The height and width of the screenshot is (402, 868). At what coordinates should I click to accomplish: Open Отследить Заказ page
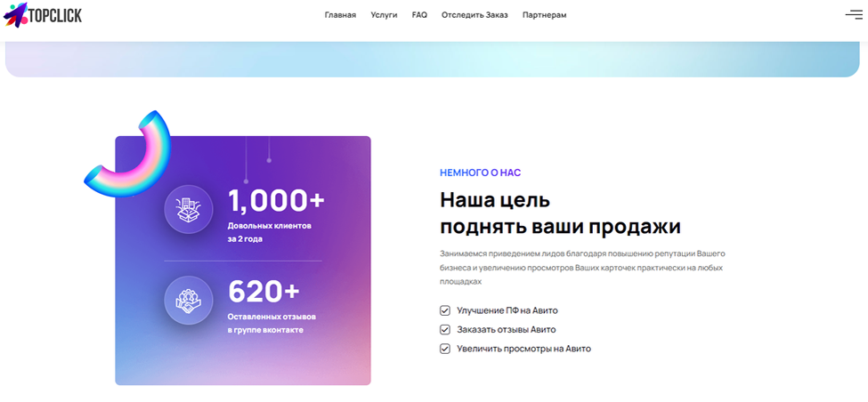click(475, 15)
